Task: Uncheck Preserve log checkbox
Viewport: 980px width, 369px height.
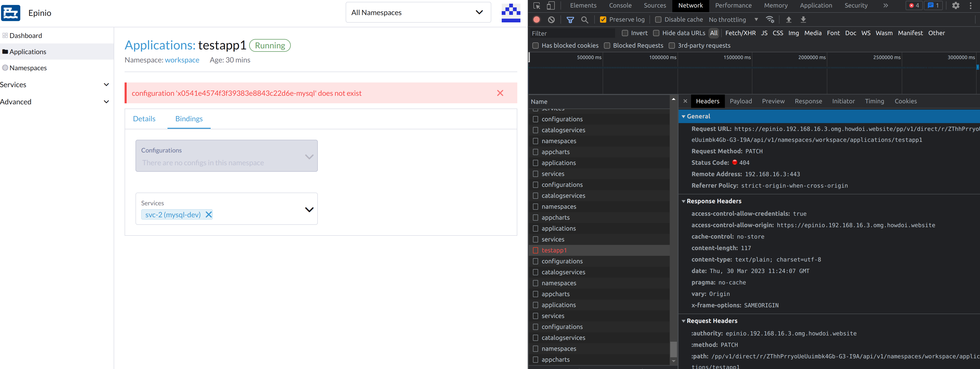Action: (x=603, y=20)
